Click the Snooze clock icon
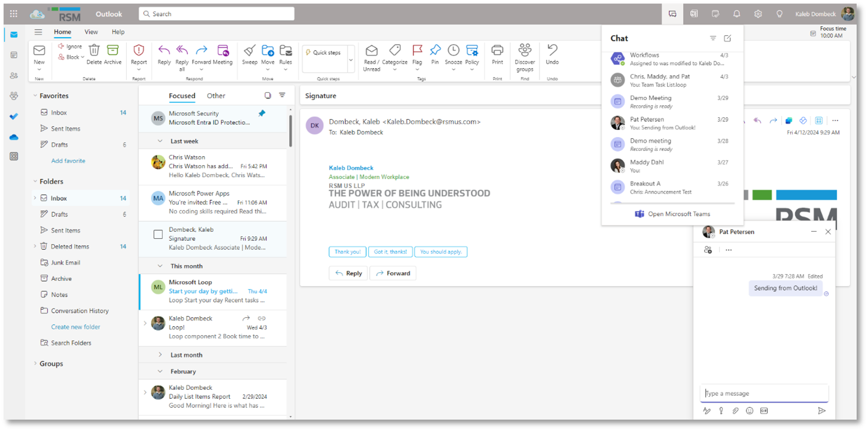This screenshot has width=868, height=431. 453,51
